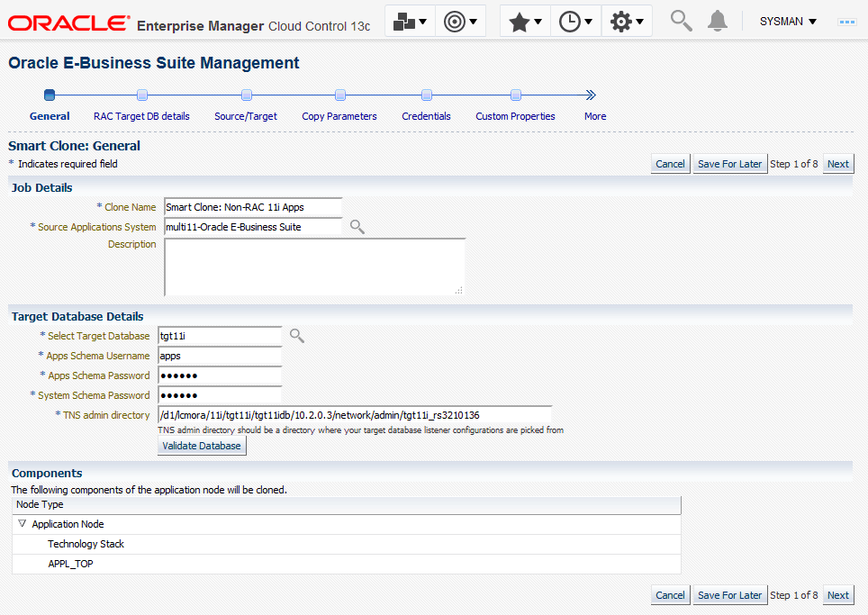868x615 pixels.
Task: Go to Custom Properties step
Action: point(515,116)
